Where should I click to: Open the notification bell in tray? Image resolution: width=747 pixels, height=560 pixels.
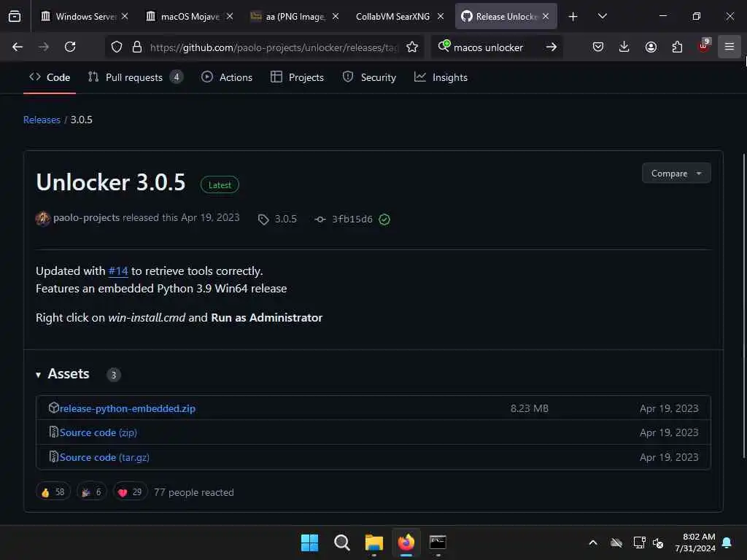pos(727,542)
